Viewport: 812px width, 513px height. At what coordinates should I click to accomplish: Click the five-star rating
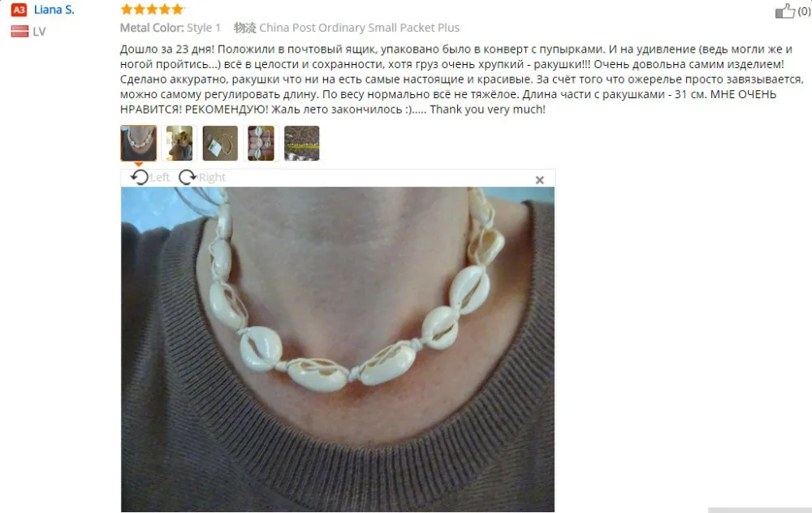[152, 9]
